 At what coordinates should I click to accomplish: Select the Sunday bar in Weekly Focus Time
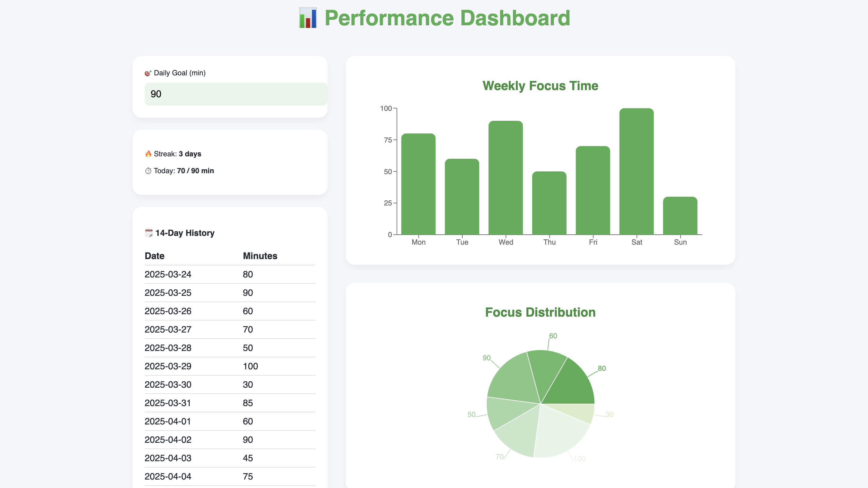point(680,216)
